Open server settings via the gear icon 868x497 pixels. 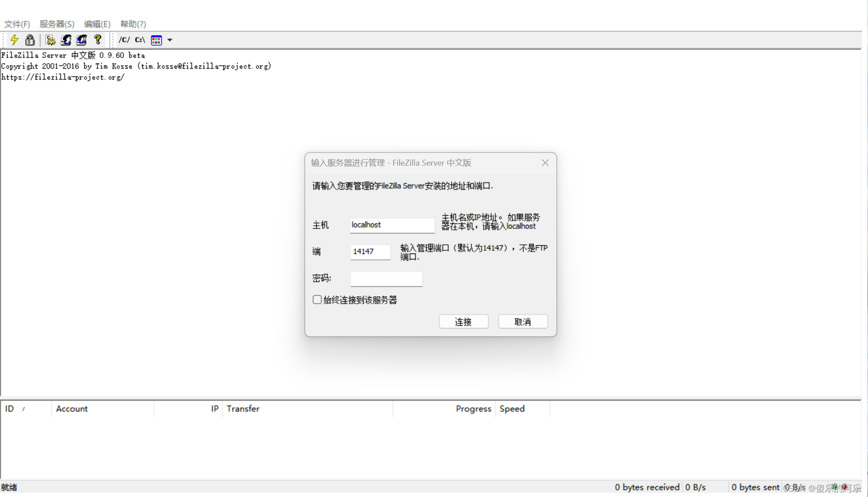pyautogui.click(x=50, y=40)
